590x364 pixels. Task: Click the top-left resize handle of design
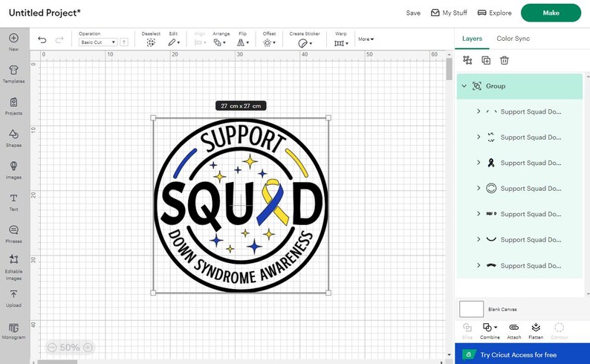click(x=153, y=118)
